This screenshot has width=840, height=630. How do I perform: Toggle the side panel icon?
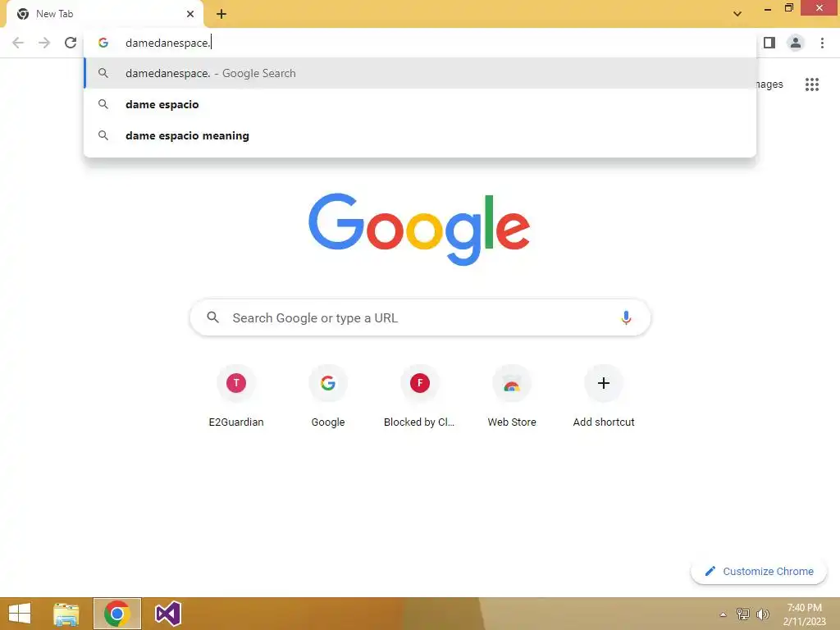[x=769, y=43]
